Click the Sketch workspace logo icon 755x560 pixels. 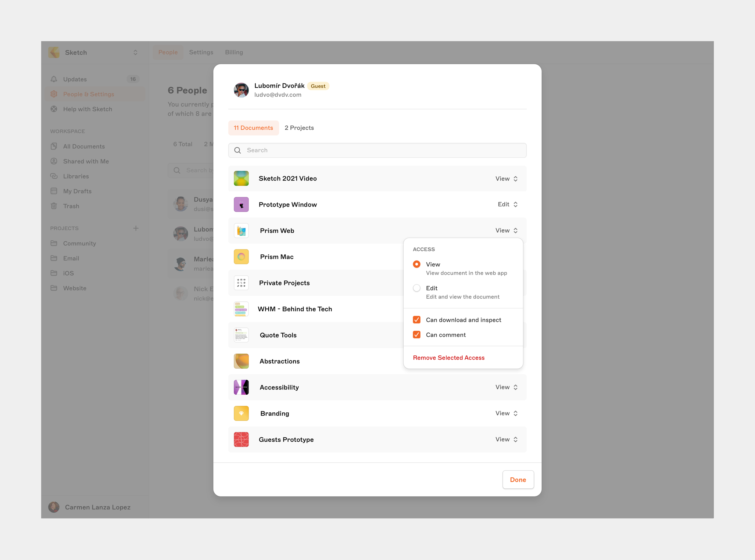pyautogui.click(x=54, y=52)
